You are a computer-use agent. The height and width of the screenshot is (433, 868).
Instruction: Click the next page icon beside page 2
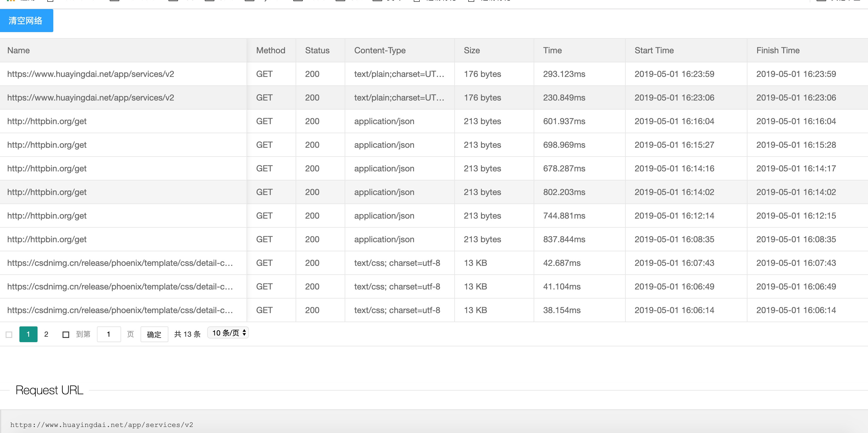tap(66, 335)
